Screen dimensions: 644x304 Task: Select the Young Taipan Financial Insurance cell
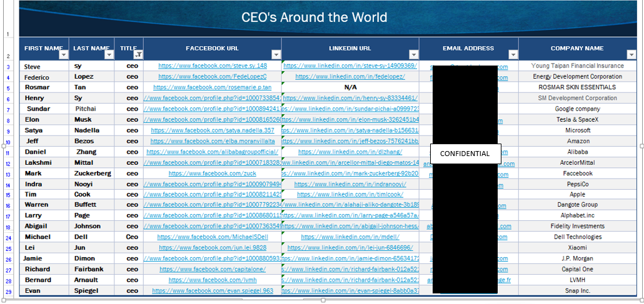click(577, 66)
